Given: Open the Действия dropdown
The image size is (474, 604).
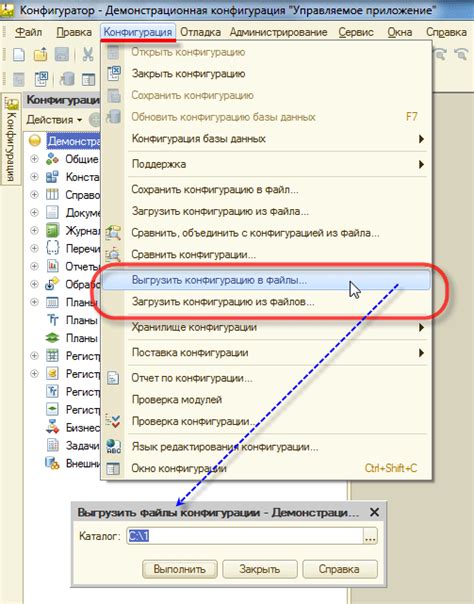Looking at the screenshot, I should click(x=54, y=120).
